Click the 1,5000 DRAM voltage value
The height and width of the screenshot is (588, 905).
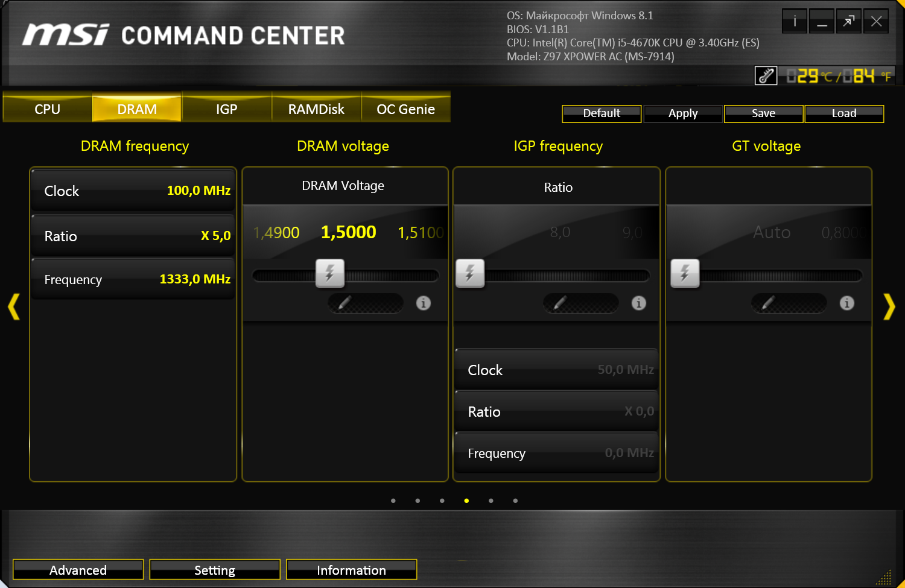point(349,232)
